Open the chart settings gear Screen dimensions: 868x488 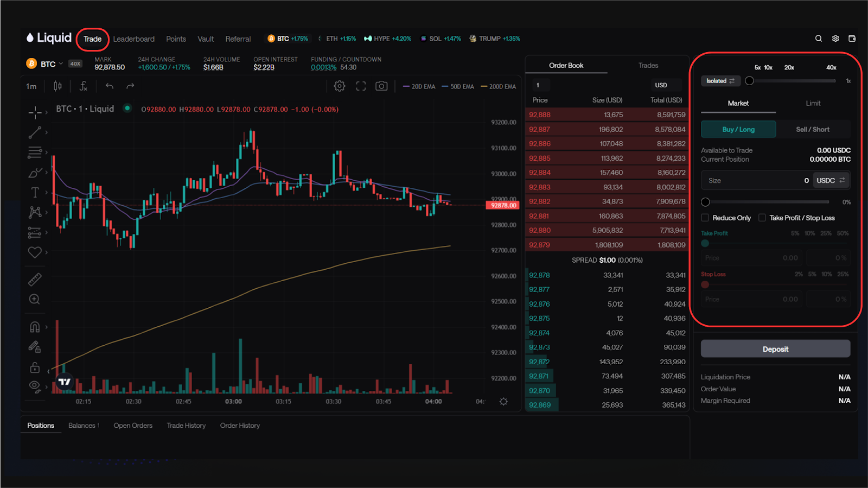pyautogui.click(x=340, y=86)
